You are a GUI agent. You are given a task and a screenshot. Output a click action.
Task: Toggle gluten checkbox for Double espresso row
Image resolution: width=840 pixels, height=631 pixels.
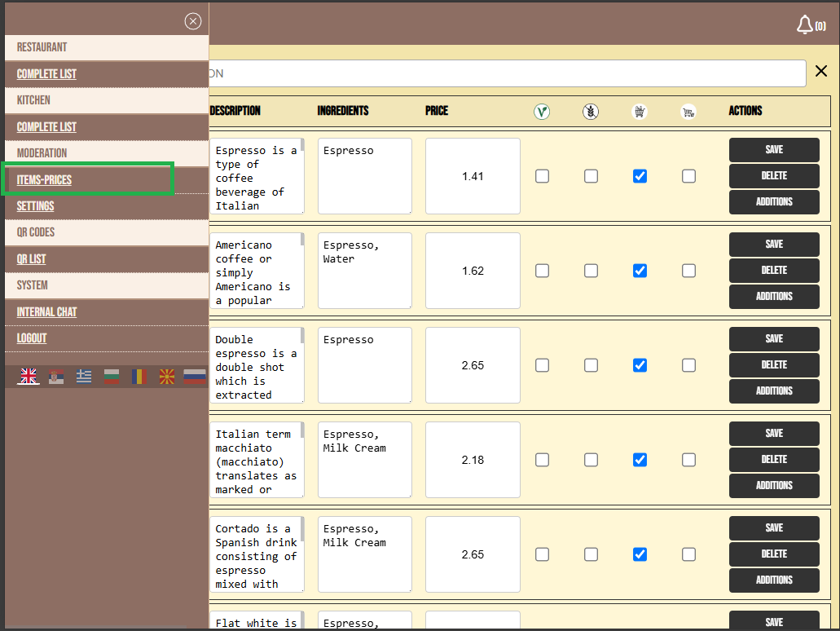coord(591,365)
